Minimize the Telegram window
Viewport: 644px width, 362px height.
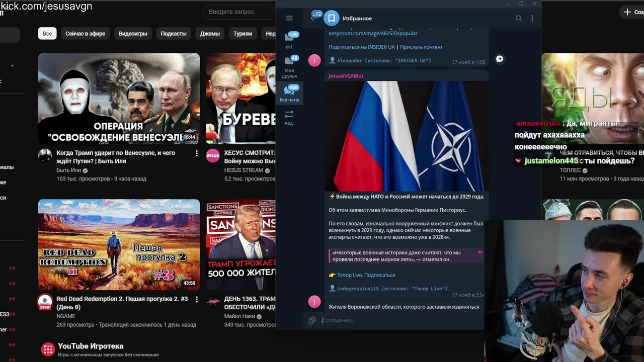click(507, 4)
